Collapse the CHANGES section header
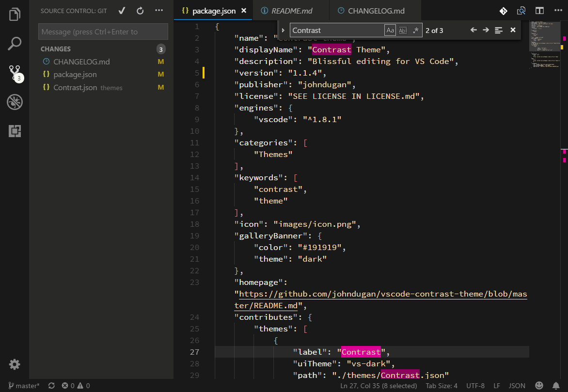Screen dimensions: 568x392 point(56,49)
